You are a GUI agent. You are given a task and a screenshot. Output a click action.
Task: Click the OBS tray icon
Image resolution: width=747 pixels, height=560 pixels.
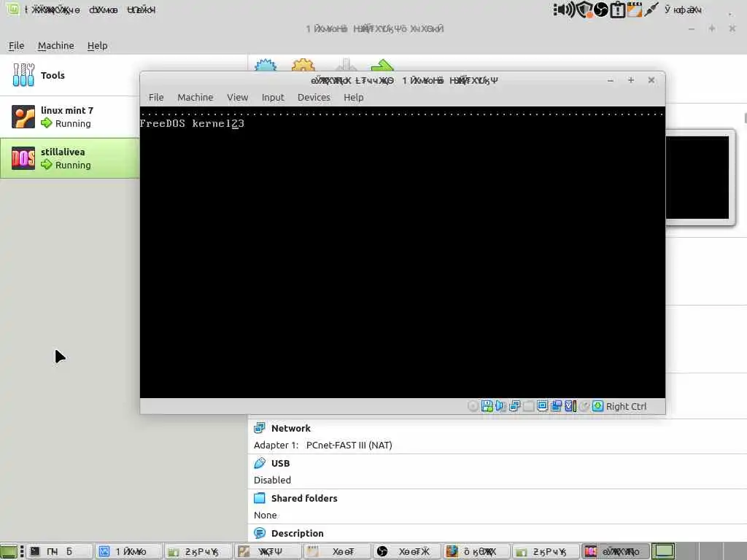click(601, 9)
